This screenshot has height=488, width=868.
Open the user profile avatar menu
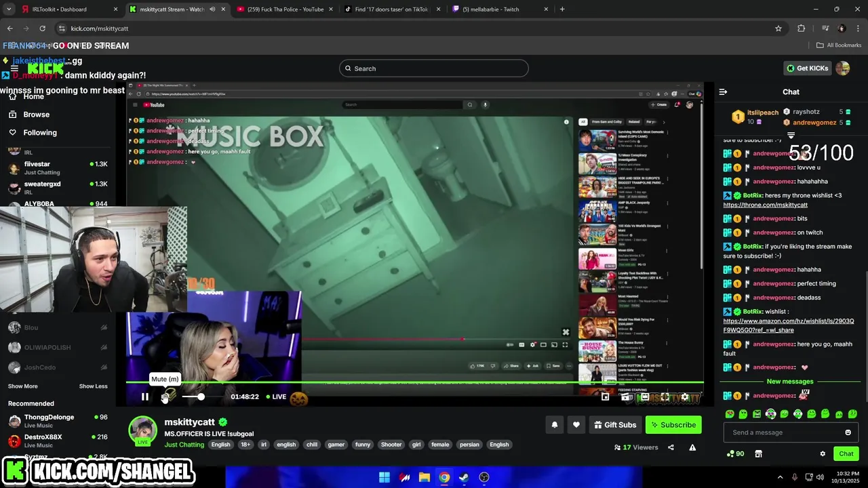tap(843, 68)
